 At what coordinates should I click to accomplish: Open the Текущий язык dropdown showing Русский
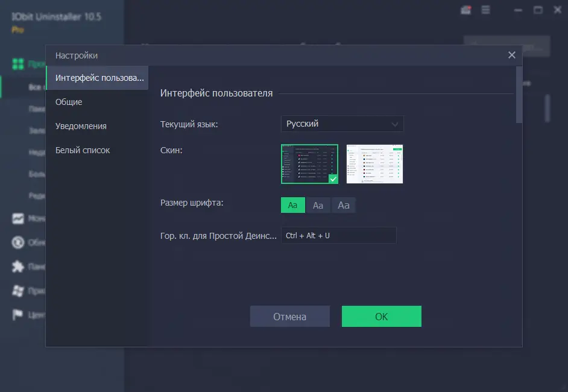coord(342,124)
